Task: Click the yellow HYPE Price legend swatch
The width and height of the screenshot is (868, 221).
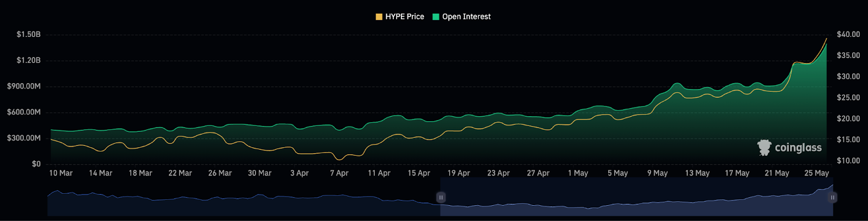Action: tap(379, 17)
